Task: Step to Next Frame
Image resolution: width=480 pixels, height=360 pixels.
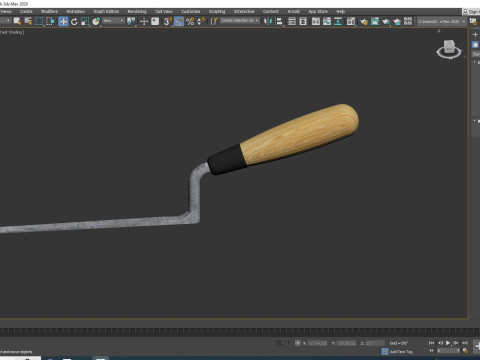Action: (456, 343)
